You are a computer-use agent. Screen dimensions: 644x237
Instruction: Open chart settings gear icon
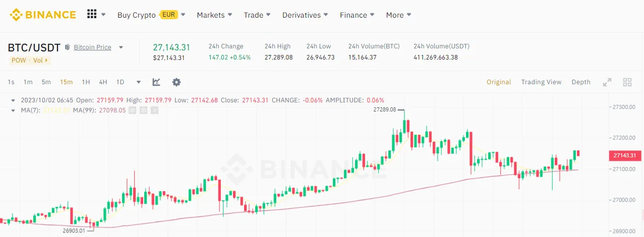tap(176, 82)
